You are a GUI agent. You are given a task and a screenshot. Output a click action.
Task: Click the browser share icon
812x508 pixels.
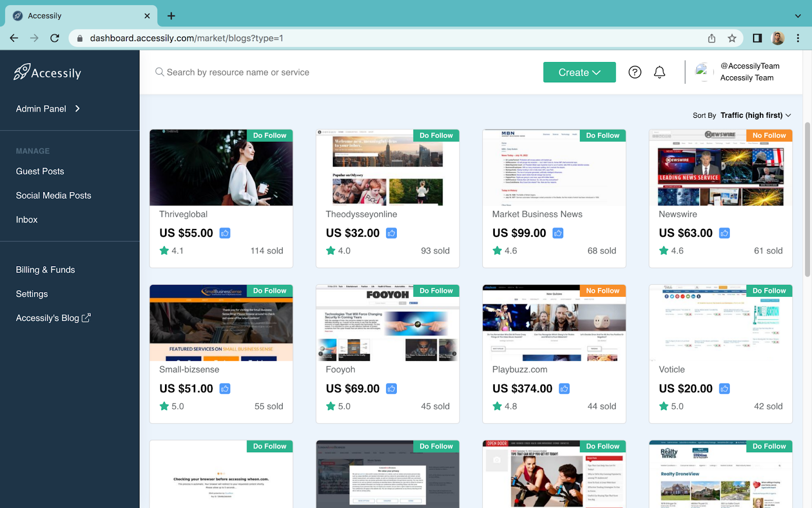pos(712,38)
